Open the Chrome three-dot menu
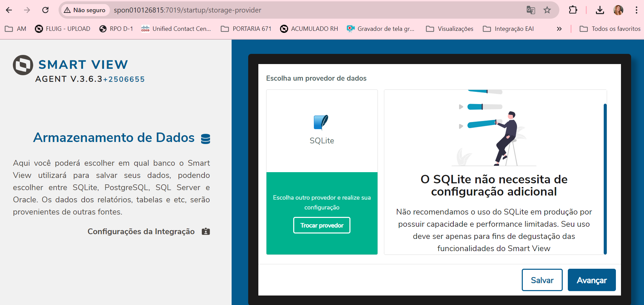644x305 pixels. [x=637, y=10]
